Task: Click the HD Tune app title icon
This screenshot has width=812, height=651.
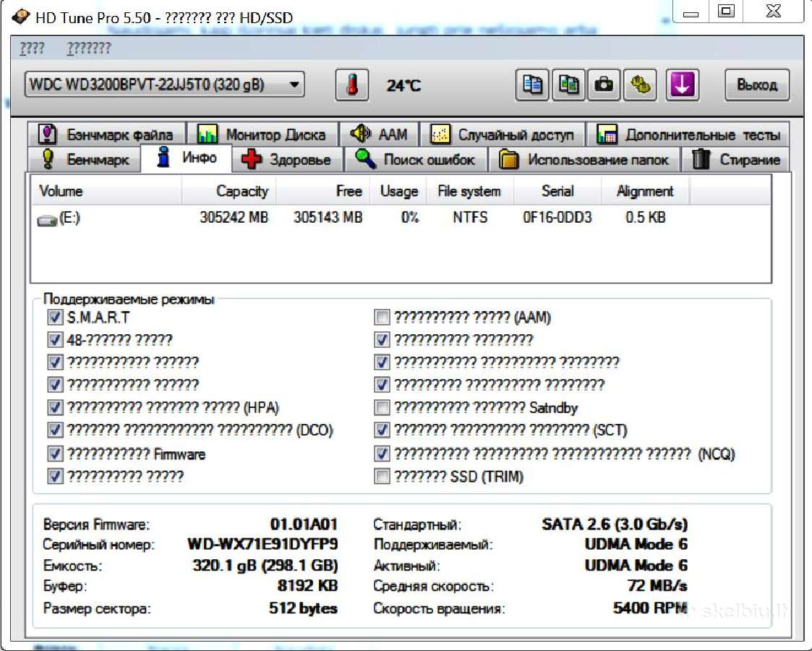Action: 20,17
